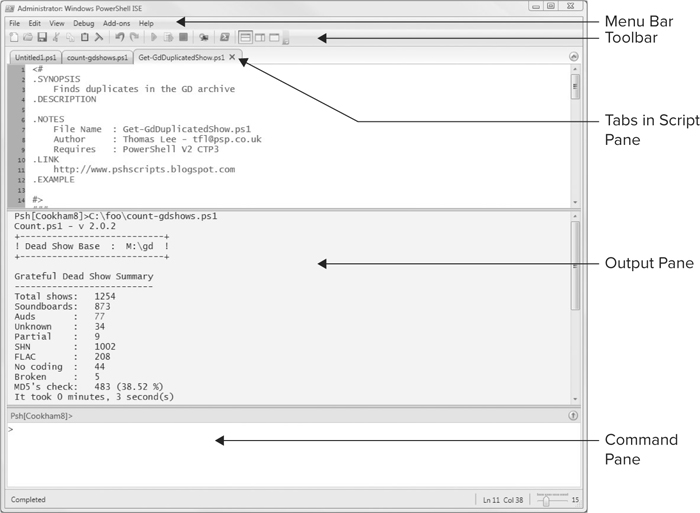Stop execution with the square icon

click(x=183, y=38)
